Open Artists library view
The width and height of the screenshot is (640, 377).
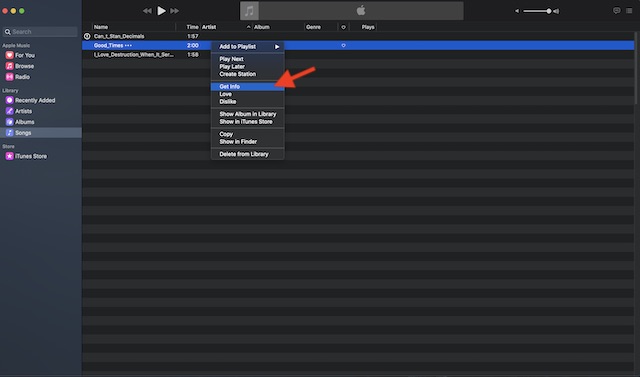(x=23, y=111)
